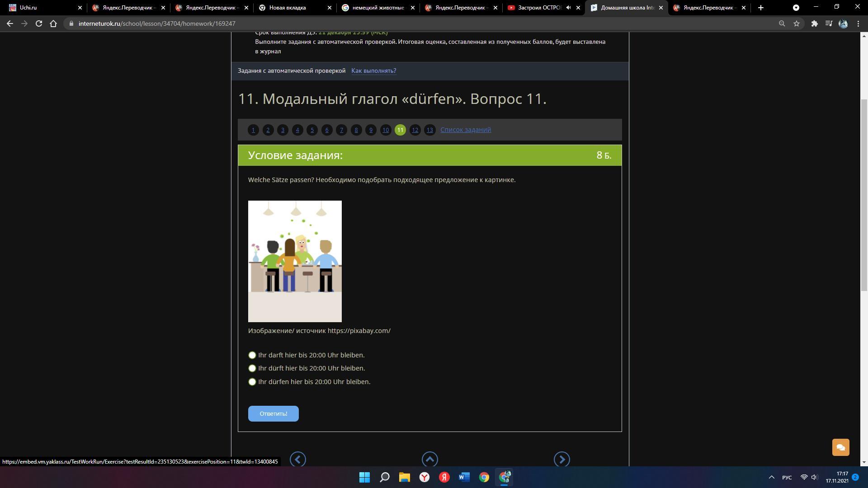This screenshot has width=868, height=488.
Task: Bookmark this page with the star icon
Action: click(797, 23)
